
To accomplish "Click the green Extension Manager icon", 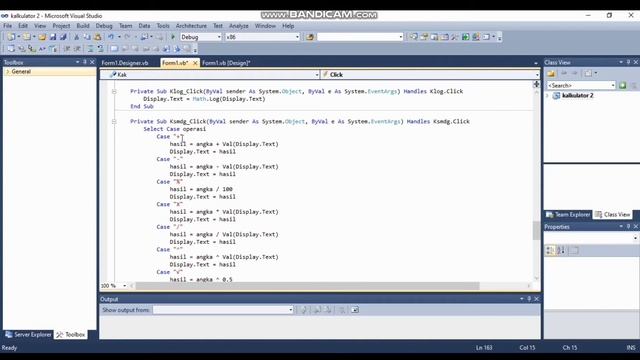I will click(466, 37).
